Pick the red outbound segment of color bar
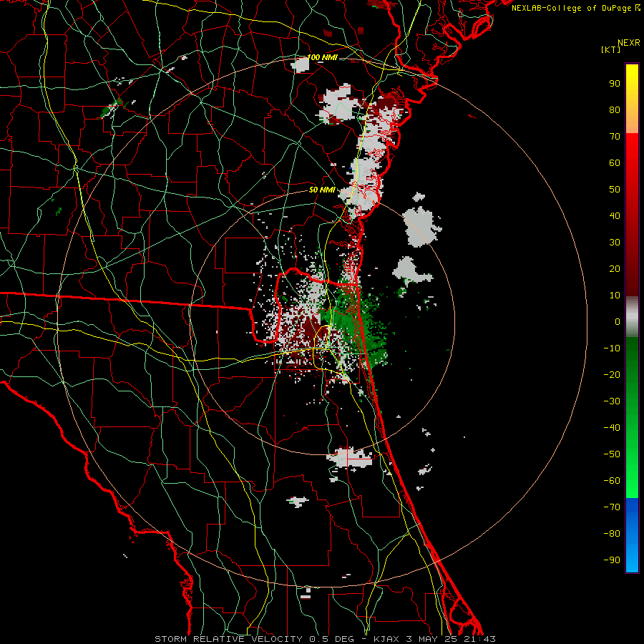The height and width of the screenshot is (644, 644). (632, 214)
